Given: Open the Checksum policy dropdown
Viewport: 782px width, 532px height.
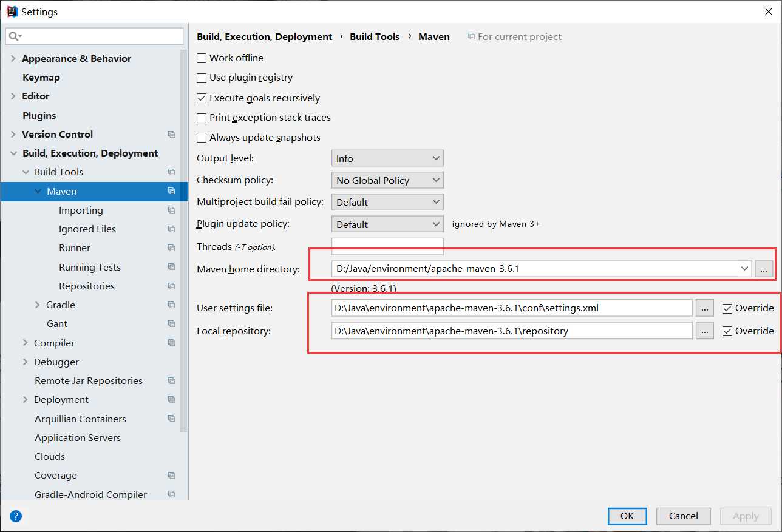Looking at the screenshot, I should (x=387, y=180).
